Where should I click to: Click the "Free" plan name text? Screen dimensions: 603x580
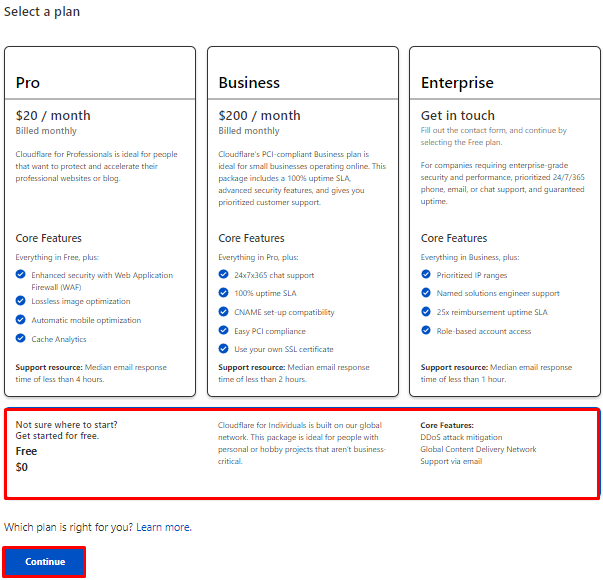(26, 451)
